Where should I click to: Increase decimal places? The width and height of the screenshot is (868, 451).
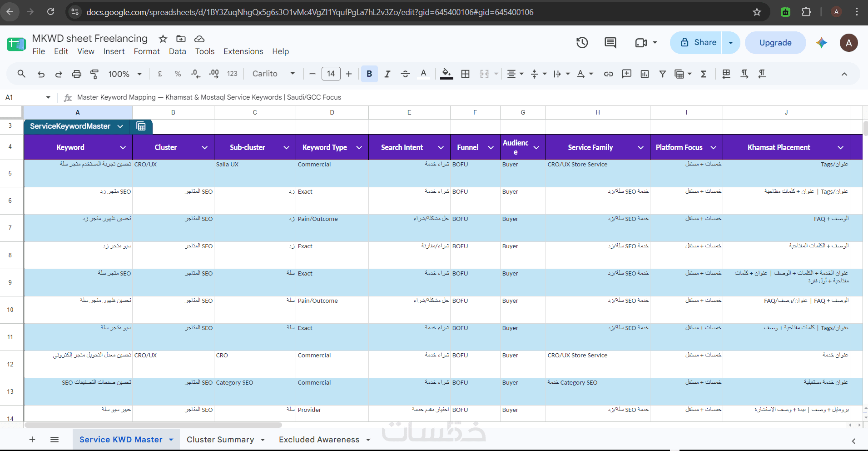pyautogui.click(x=214, y=74)
